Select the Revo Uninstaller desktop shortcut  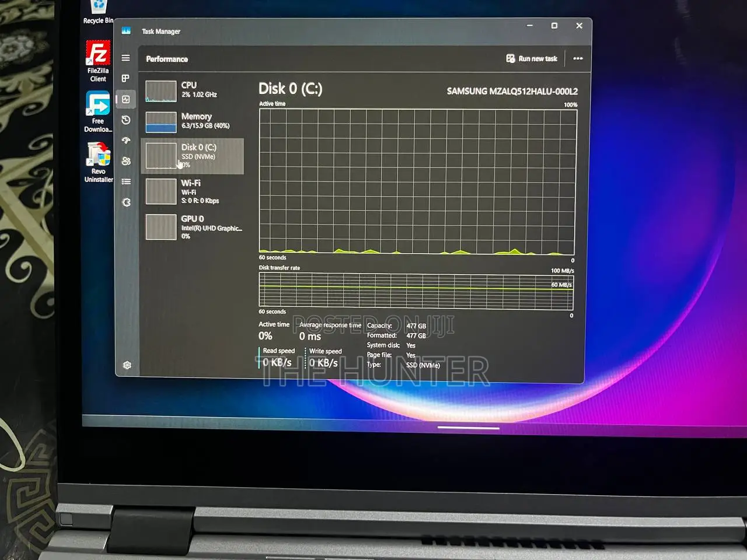point(99,162)
